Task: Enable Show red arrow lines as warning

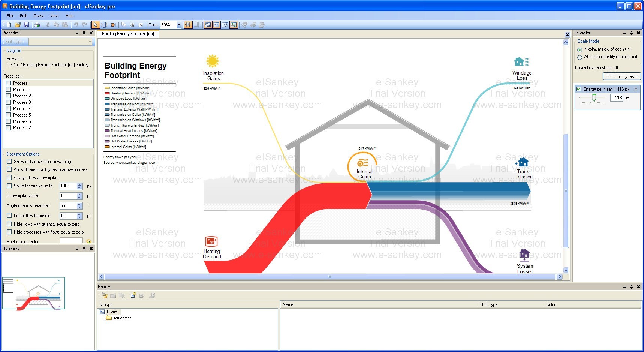Action: click(9, 162)
